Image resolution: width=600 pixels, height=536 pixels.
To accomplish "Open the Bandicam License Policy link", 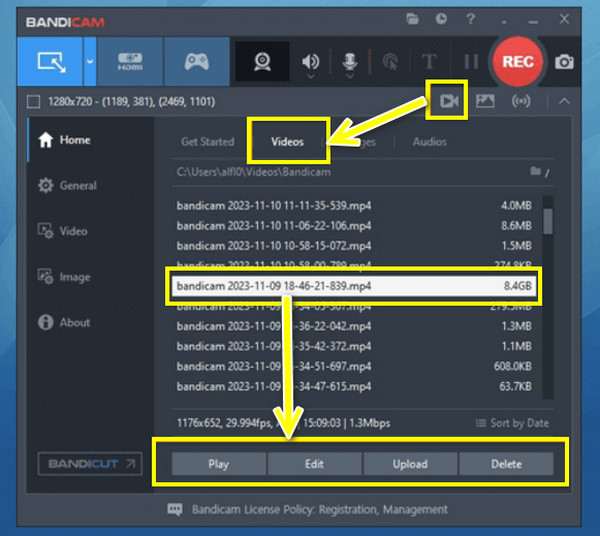I will click(x=320, y=510).
